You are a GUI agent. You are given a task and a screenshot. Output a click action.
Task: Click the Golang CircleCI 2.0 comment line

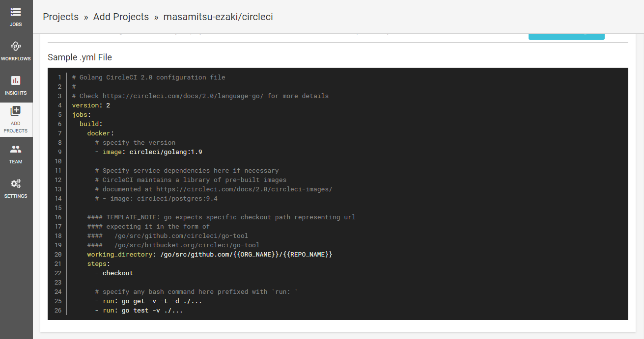(148, 77)
